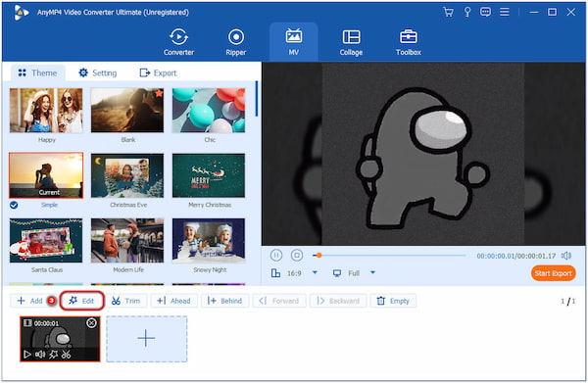This screenshot has width=588, height=383.
Task: Cut the clip via scissors icon
Action: [x=67, y=355]
